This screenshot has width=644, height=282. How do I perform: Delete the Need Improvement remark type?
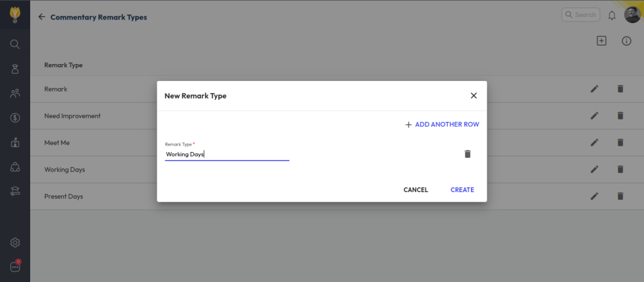(620, 116)
